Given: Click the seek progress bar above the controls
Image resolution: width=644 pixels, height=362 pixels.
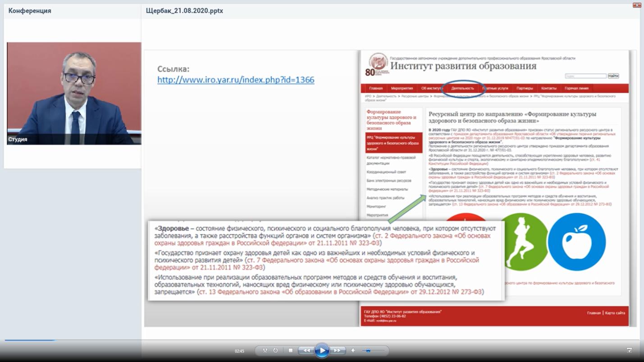Looking at the screenshot, I should [322, 340].
